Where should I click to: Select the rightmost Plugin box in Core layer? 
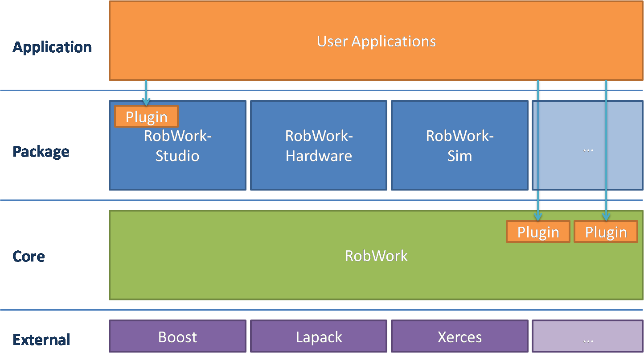click(606, 232)
